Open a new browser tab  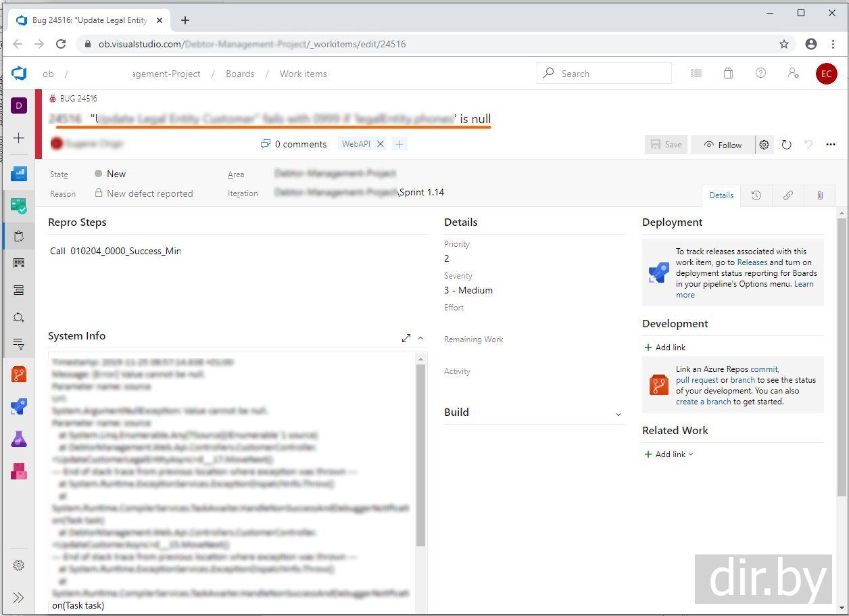point(185,20)
